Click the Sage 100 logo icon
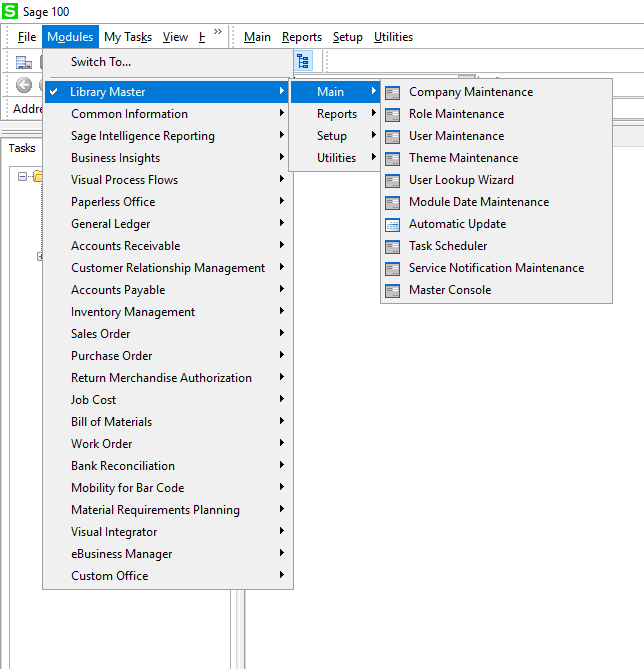The image size is (644, 669). pos(10,11)
